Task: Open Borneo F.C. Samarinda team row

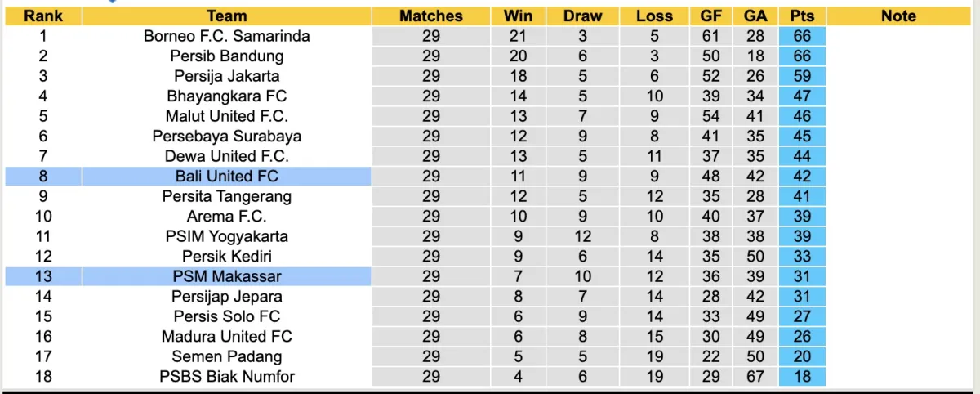Action: (227, 36)
